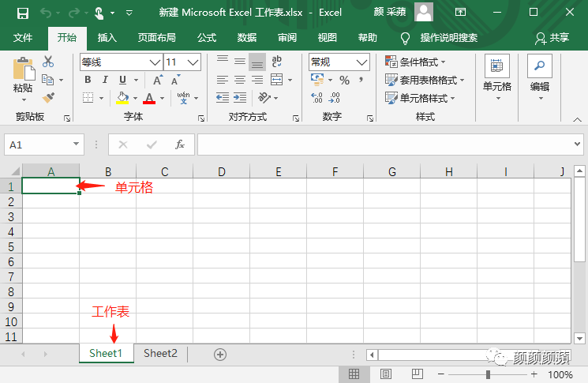Switch to the 公式 tab
Screen dimensions: 588x383
tap(207, 38)
